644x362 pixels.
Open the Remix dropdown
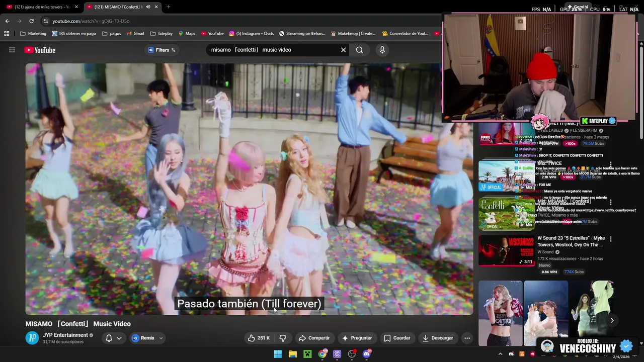tap(147, 338)
